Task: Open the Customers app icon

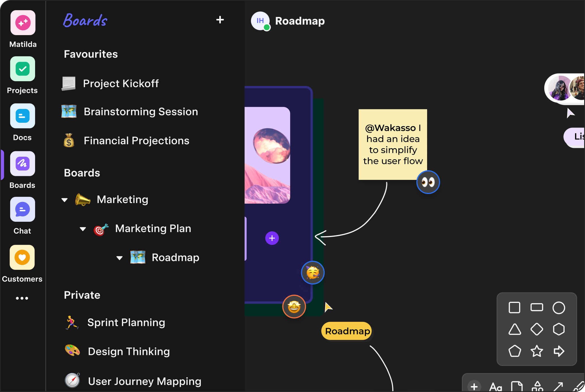Action: pyautogui.click(x=22, y=257)
